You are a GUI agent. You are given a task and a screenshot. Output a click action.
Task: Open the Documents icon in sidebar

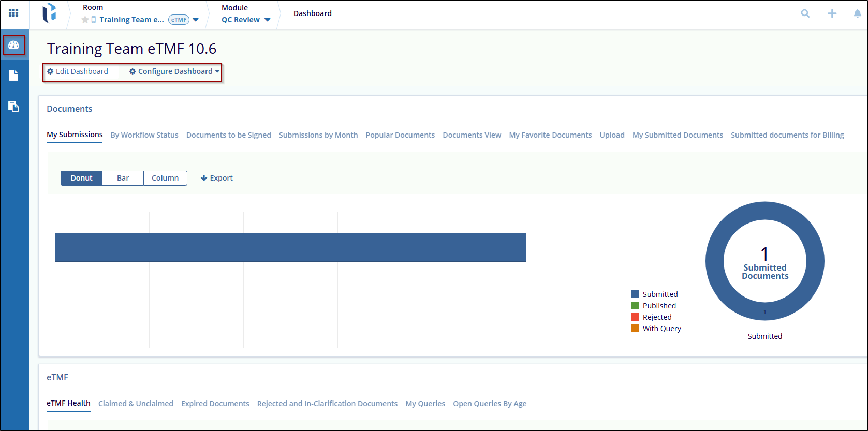point(14,76)
